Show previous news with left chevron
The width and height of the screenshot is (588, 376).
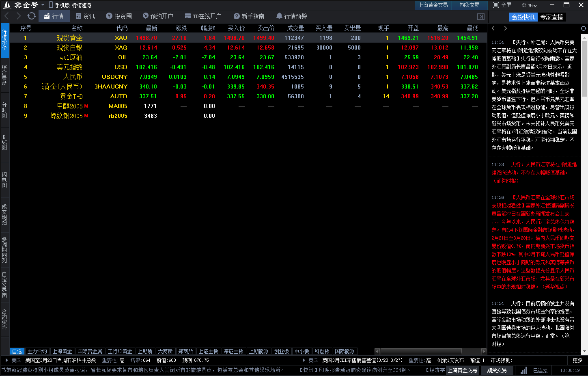493,28
